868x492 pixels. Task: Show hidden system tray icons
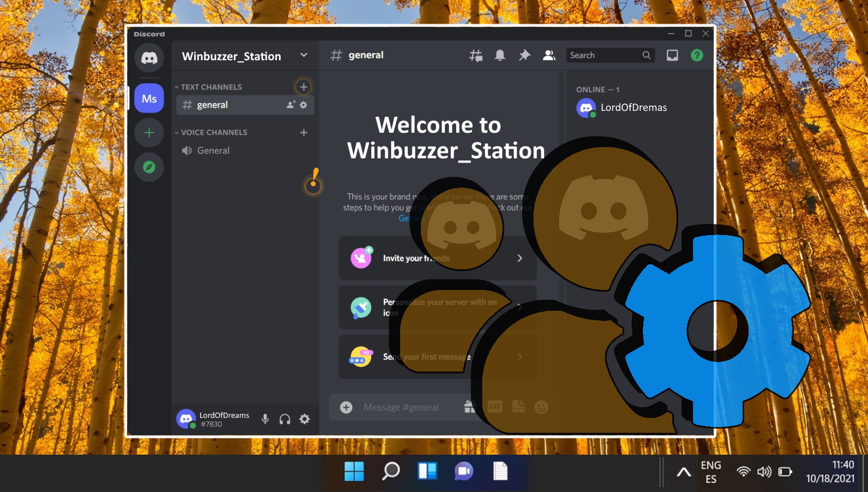683,472
